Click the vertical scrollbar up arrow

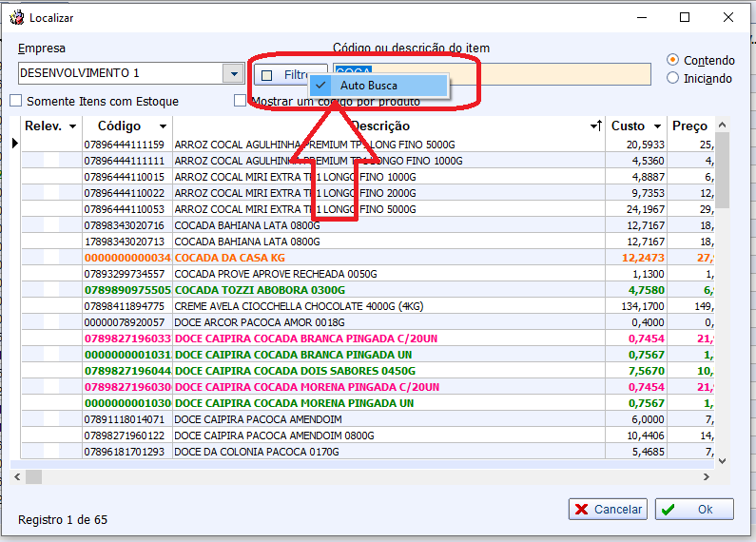(x=722, y=126)
